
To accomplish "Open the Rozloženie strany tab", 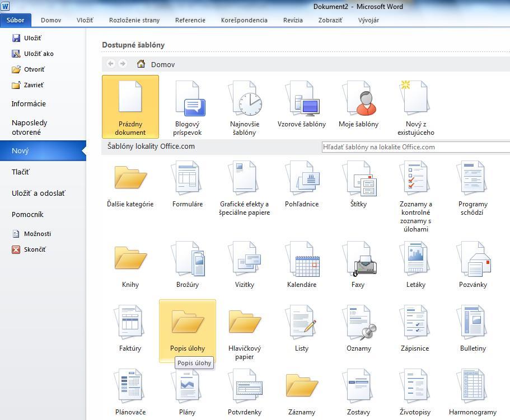I will pyautogui.click(x=134, y=20).
